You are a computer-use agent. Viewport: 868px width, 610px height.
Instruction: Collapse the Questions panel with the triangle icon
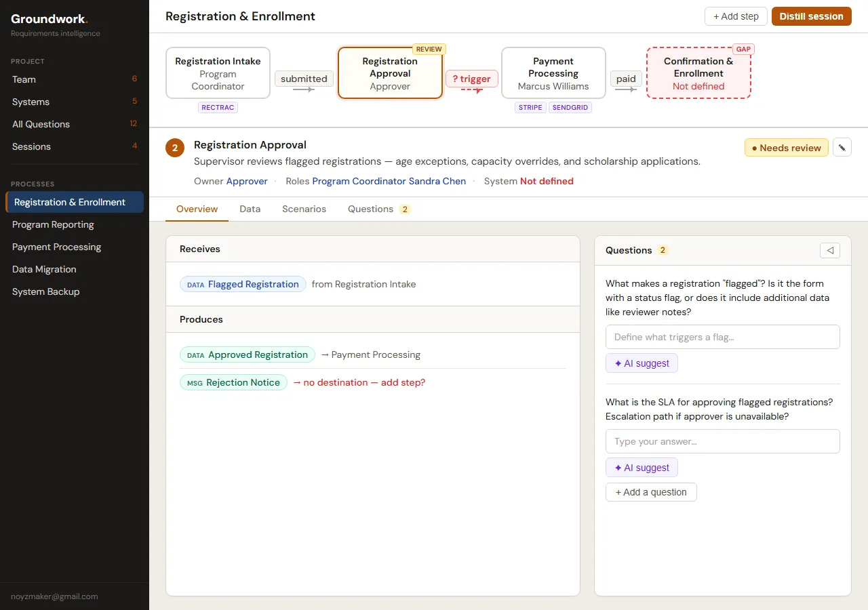point(830,250)
